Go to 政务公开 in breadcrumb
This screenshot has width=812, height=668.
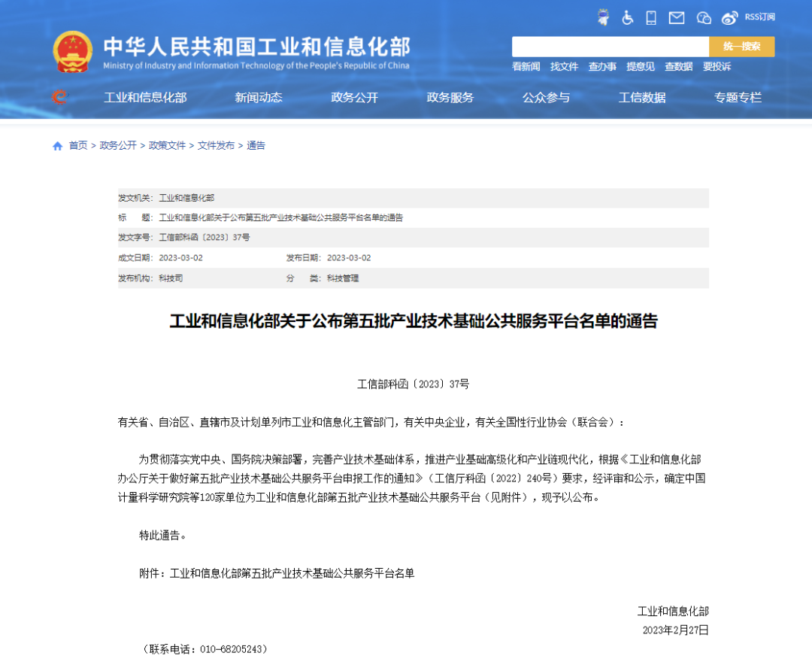click(118, 146)
